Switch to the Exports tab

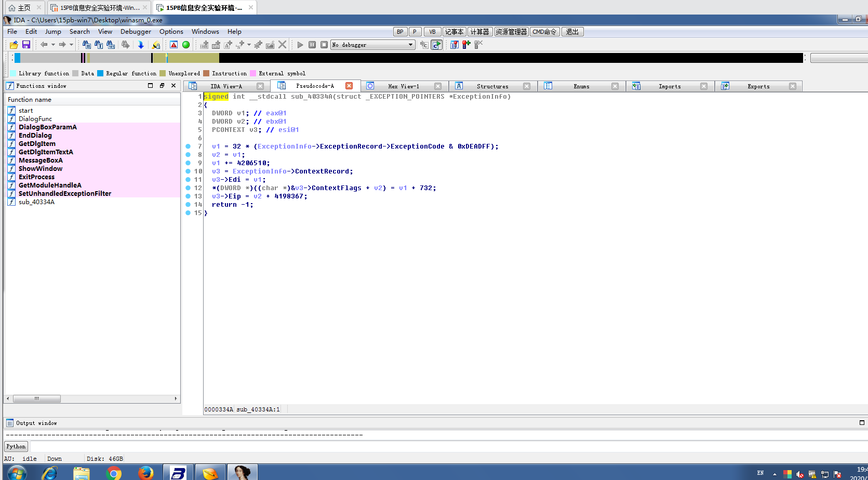758,86
